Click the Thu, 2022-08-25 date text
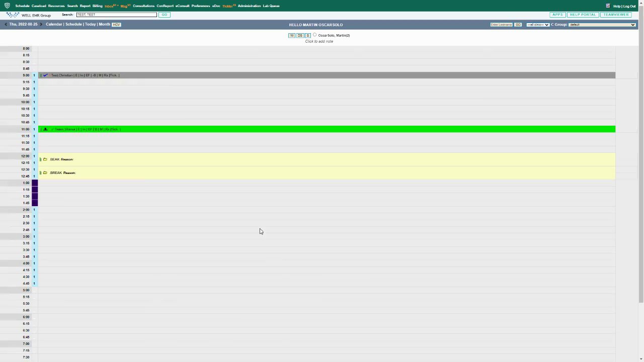 click(23, 25)
